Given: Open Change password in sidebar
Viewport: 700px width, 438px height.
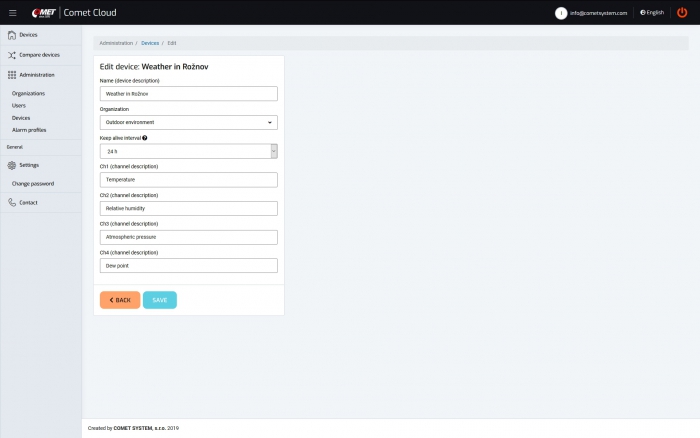Looking at the screenshot, I should [x=33, y=184].
